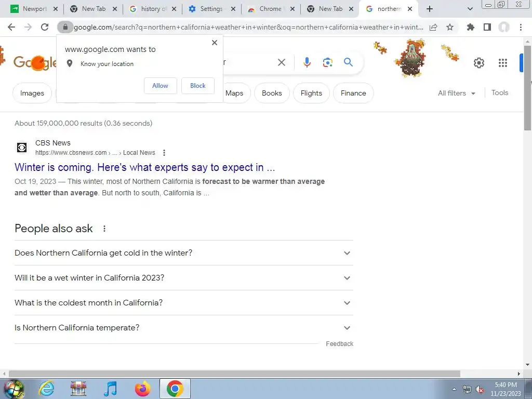The width and height of the screenshot is (532, 399).
Task: Open Google quick settings gear
Action: tap(478, 63)
